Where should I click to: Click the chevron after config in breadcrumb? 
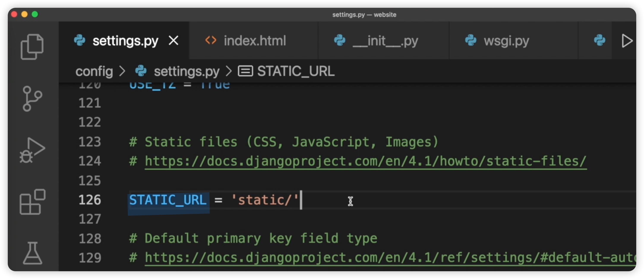(122, 71)
